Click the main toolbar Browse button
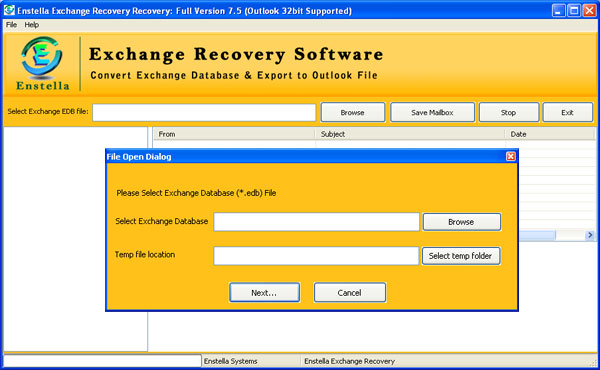The image size is (600, 370). click(352, 112)
